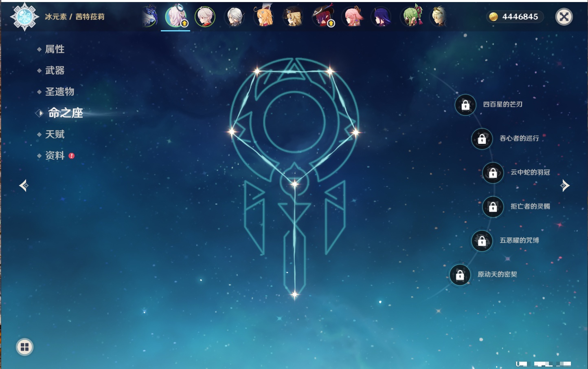Switch to the purple-haired character portrait
This screenshot has width=588, height=369.
(x=382, y=17)
